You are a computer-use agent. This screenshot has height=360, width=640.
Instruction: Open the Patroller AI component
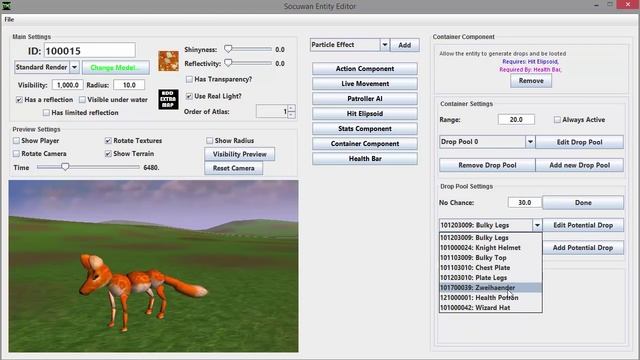pos(365,99)
